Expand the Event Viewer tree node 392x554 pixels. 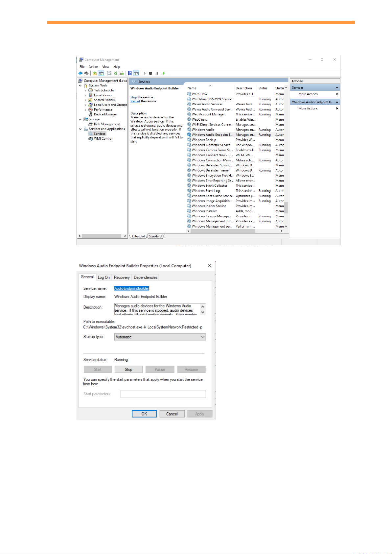pyautogui.click(x=85, y=95)
